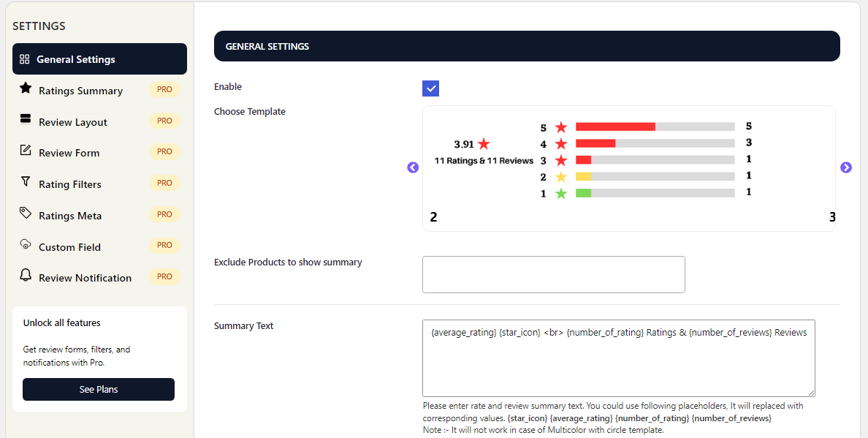Click the See Plans button
Screen dimensions: 868x438
(x=99, y=389)
